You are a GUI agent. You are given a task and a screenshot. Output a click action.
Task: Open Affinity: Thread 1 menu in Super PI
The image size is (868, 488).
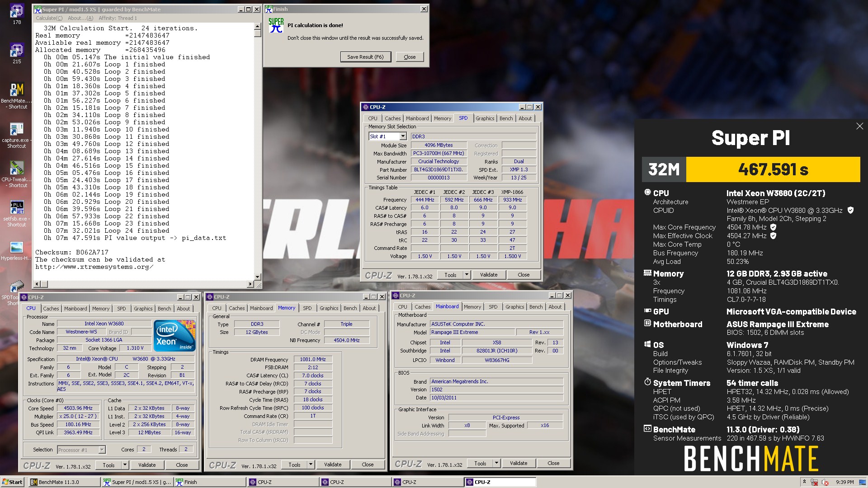tap(118, 18)
